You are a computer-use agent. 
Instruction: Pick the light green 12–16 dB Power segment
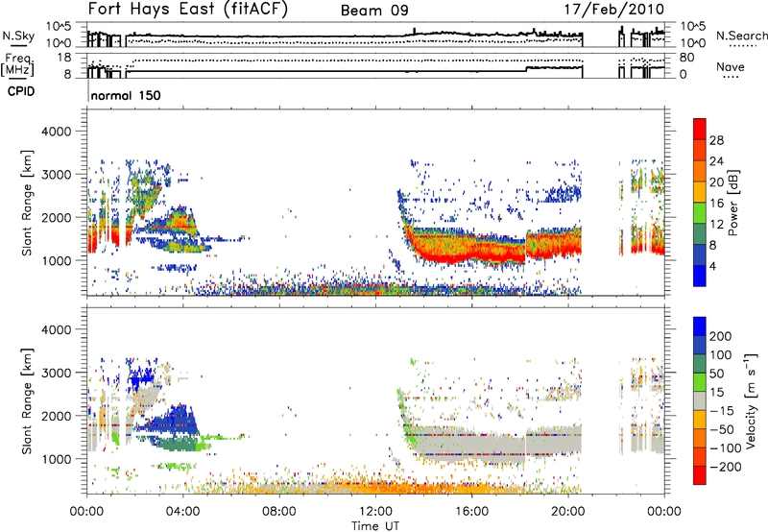coord(700,213)
